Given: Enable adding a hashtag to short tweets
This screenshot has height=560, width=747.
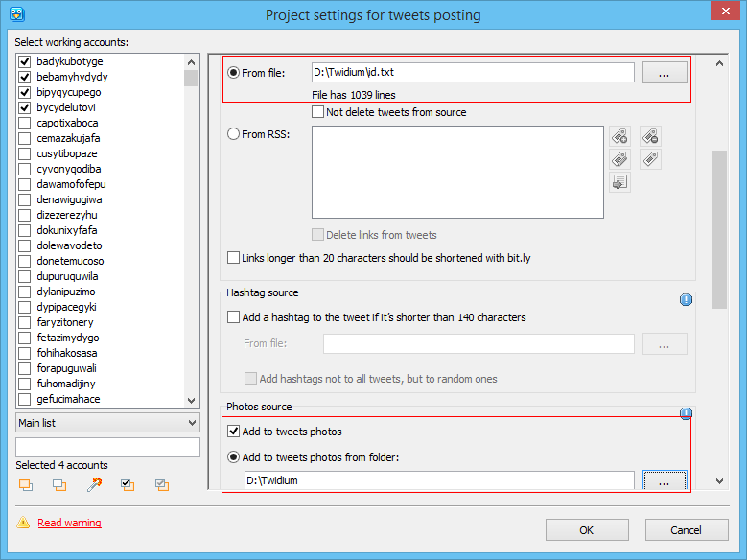Looking at the screenshot, I should coord(233,317).
